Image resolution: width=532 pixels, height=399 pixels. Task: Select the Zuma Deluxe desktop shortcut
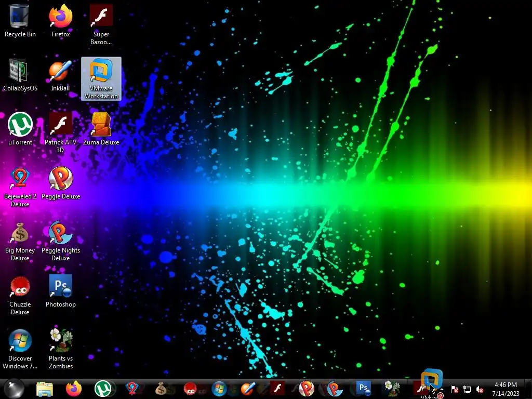(101, 129)
